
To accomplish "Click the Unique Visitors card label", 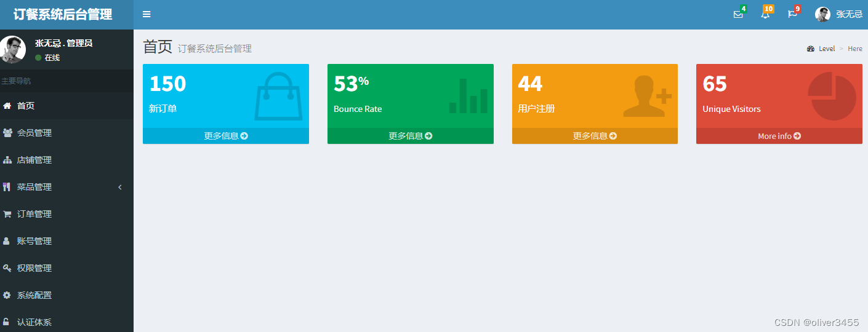I will pos(731,109).
